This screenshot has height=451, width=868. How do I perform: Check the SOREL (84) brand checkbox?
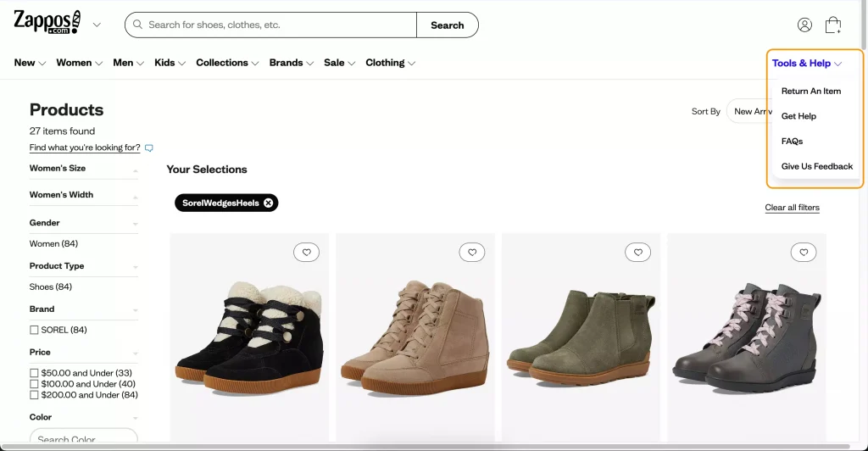pos(34,330)
